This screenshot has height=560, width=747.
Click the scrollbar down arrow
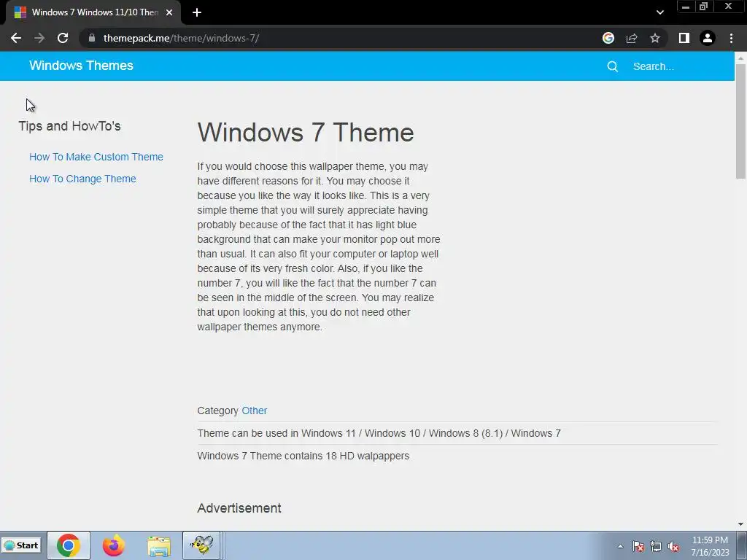pos(740,524)
